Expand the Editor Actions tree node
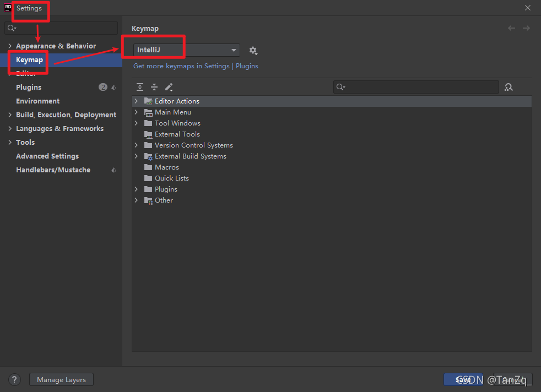541x392 pixels. (x=136, y=101)
